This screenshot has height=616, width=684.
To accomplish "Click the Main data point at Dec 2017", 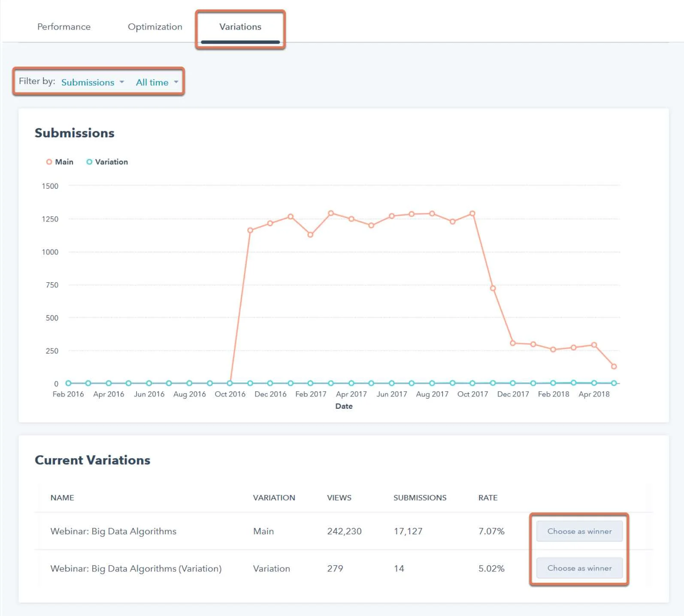I will coord(513,343).
